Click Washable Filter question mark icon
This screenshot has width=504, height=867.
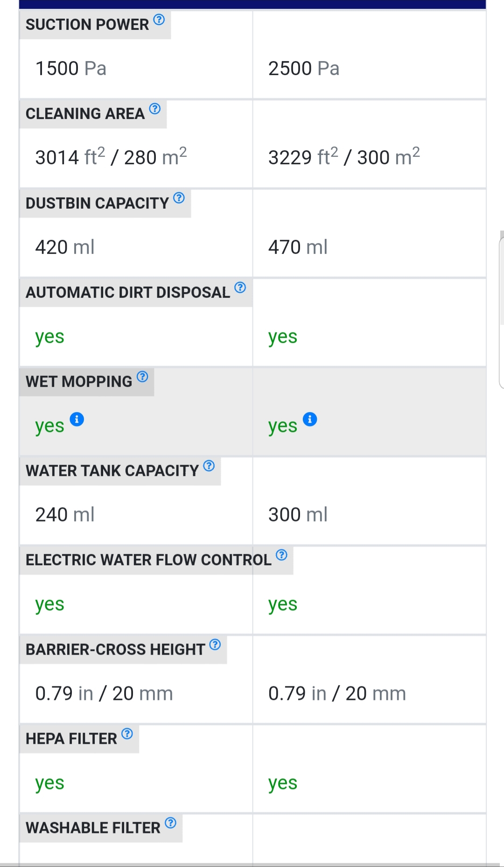[171, 823]
